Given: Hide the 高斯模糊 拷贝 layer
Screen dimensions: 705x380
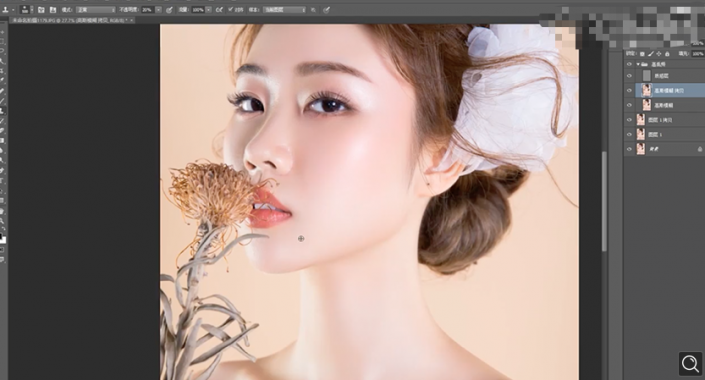Looking at the screenshot, I should [629, 90].
